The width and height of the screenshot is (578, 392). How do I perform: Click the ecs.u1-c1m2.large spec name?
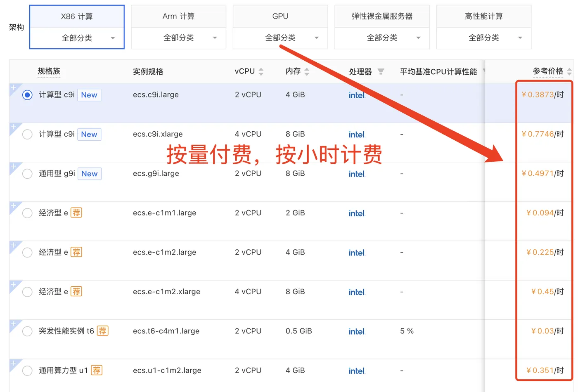click(x=167, y=371)
